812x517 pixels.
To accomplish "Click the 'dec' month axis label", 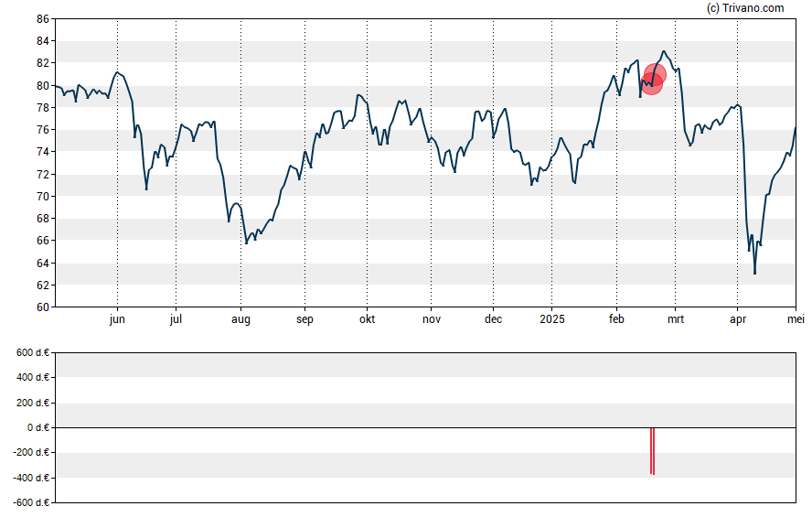I will click(x=493, y=319).
